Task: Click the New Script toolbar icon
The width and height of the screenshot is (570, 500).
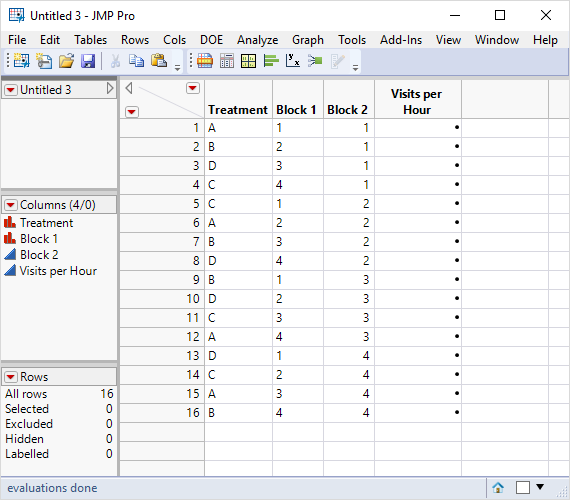Action: 44,61
